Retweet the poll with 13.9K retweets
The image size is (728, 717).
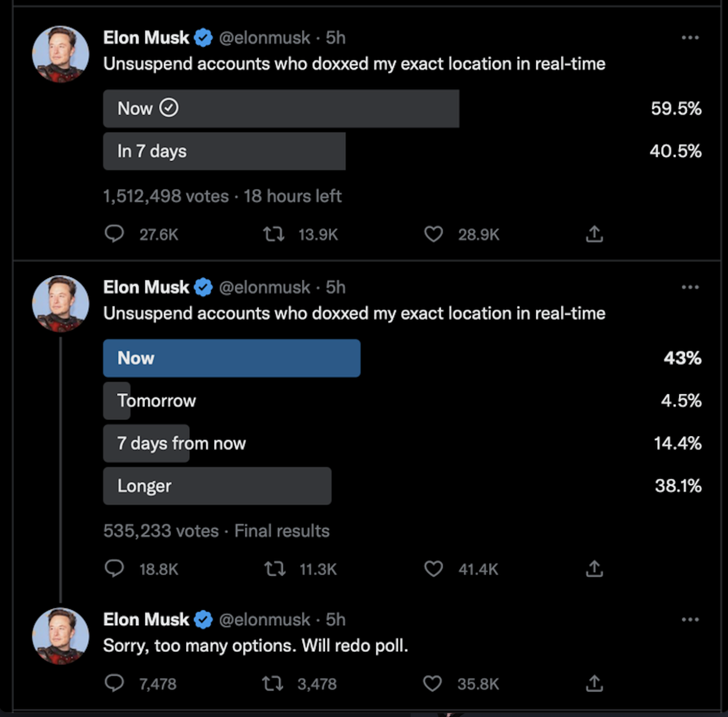coord(274,234)
